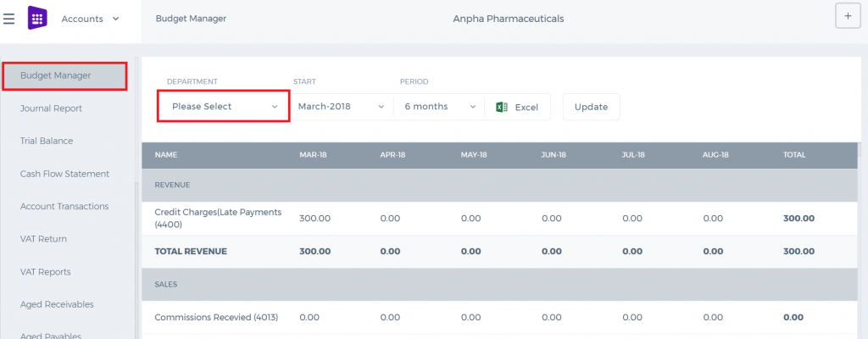The height and width of the screenshot is (339, 868).
Task: Click the MAY-18 column header
Action: 474,155
